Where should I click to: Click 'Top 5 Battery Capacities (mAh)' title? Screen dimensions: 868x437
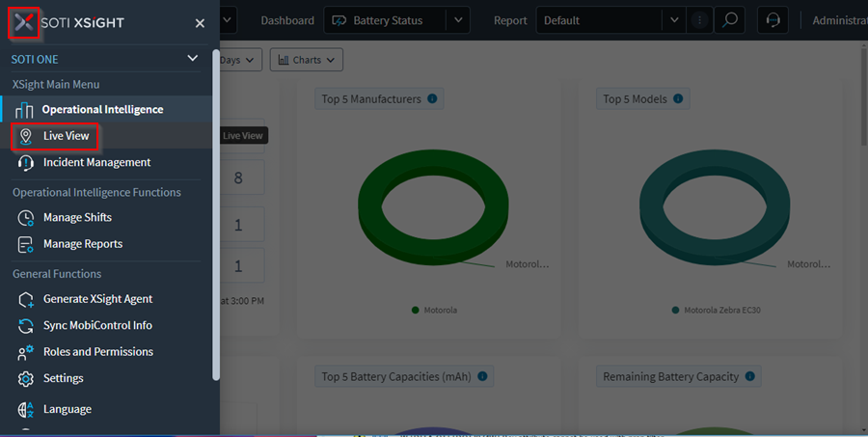coord(396,376)
